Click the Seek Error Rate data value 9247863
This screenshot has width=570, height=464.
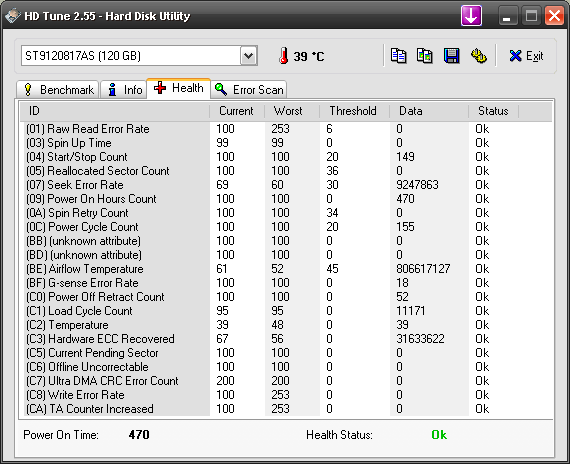pos(417,185)
